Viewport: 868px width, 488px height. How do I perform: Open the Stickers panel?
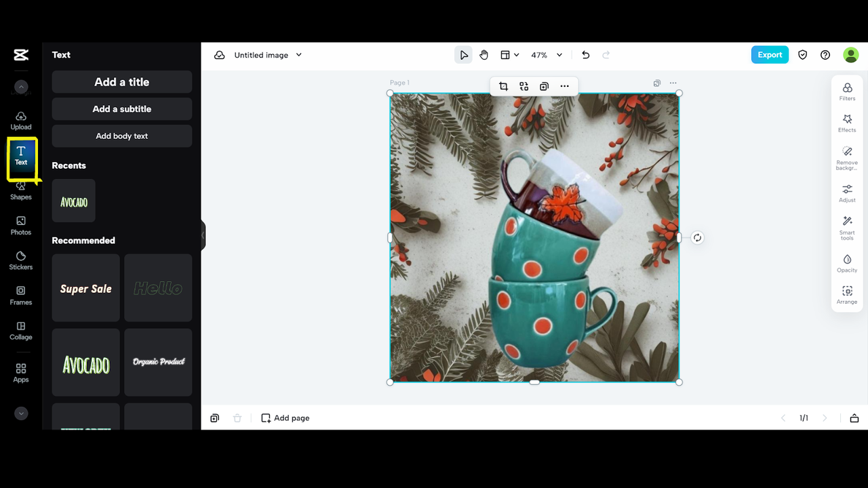21,261
